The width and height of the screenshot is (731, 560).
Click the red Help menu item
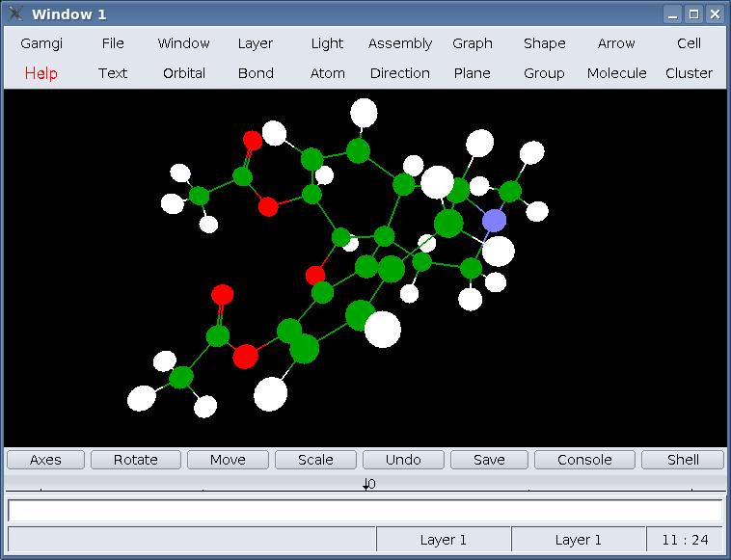pos(41,73)
